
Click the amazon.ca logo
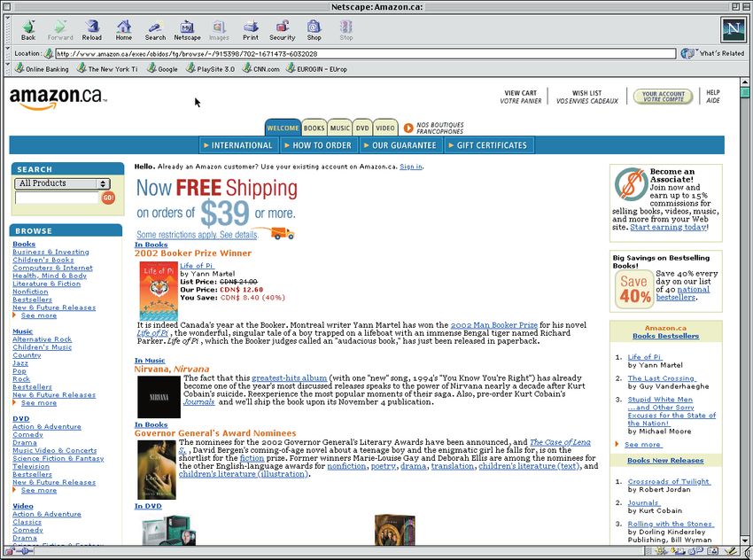[x=58, y=97]
